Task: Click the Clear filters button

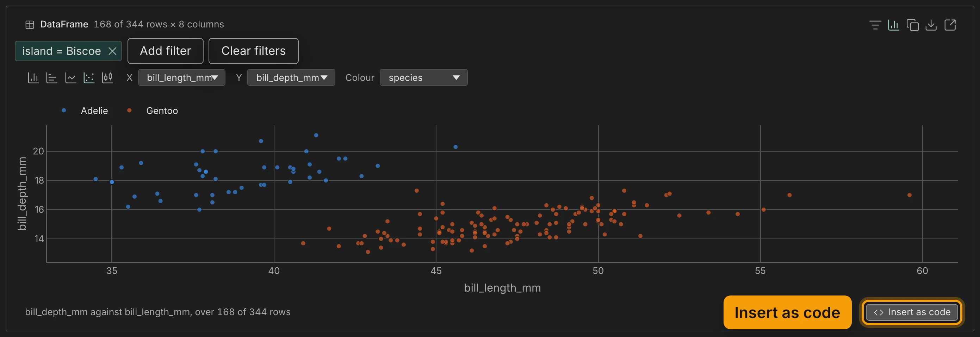Action: coord(253,51)
